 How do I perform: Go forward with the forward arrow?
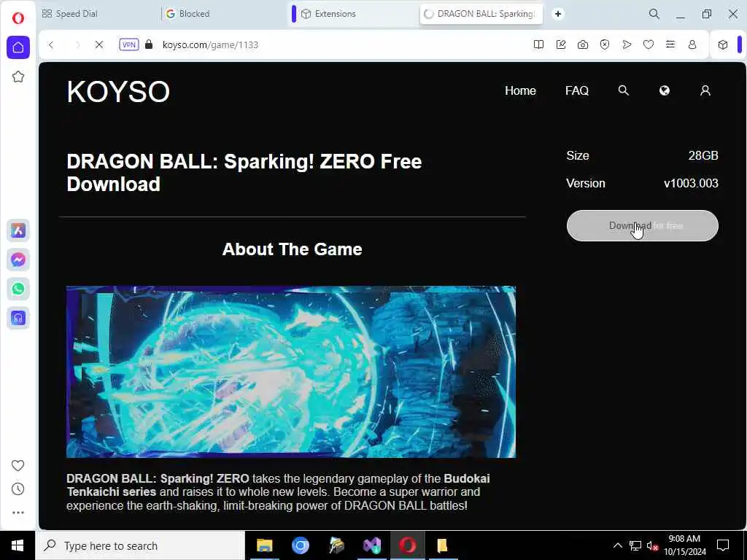(x=77, y=44)
